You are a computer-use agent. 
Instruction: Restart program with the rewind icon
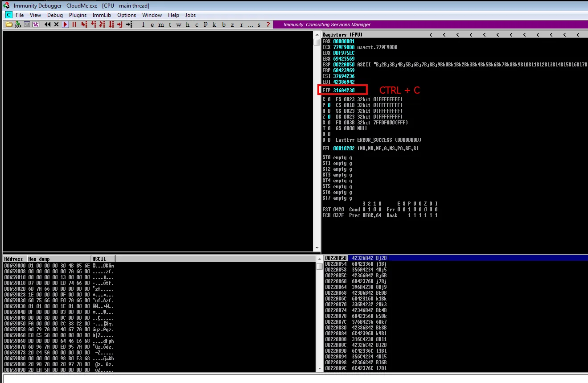(48, 25)
